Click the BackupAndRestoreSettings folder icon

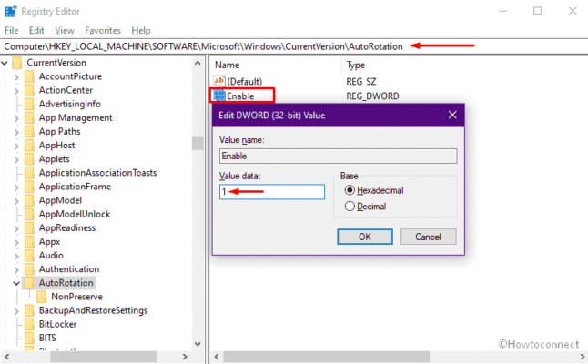pos(29,310)
